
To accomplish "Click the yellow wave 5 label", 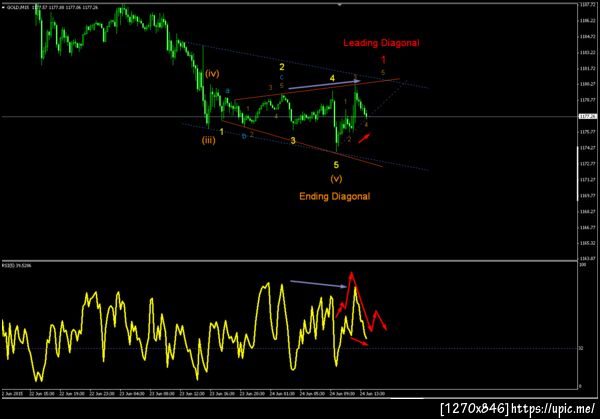I will [x=336, y=165].
